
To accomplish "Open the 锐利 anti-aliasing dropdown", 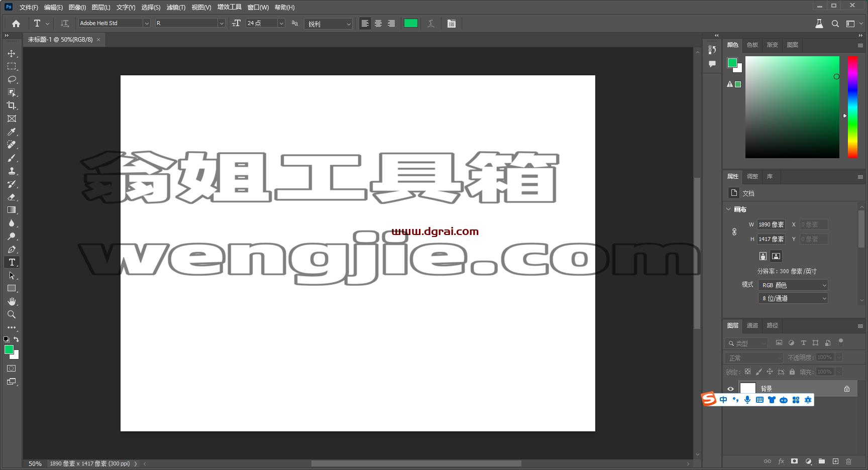I will [329, 24].
